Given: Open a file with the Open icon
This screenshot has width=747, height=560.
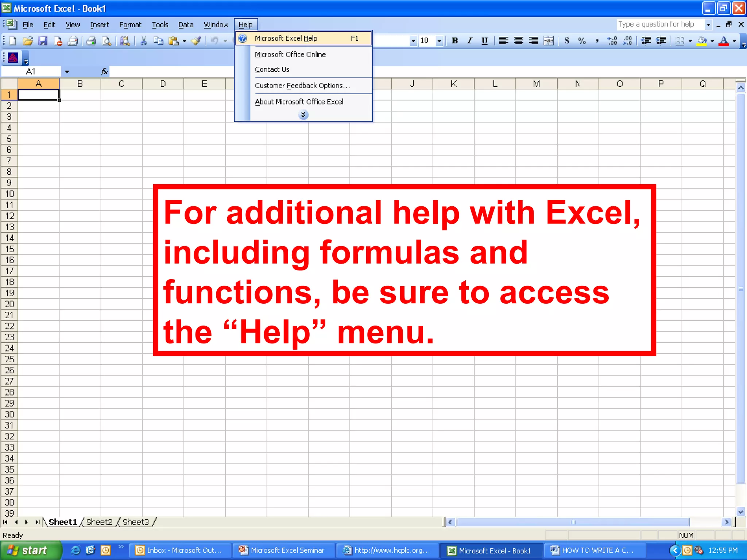Looking at the screenshot, I should pyautogui.click(x=28, y=41).
